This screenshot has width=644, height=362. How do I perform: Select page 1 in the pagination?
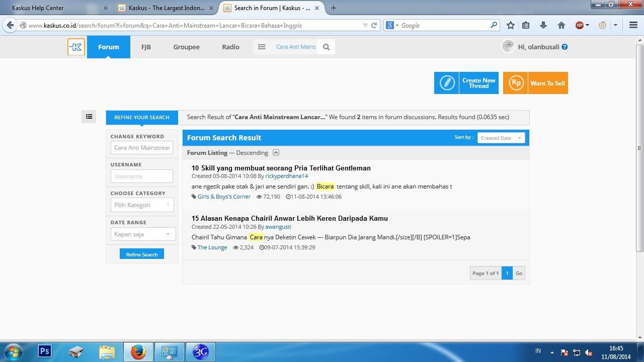507,273
